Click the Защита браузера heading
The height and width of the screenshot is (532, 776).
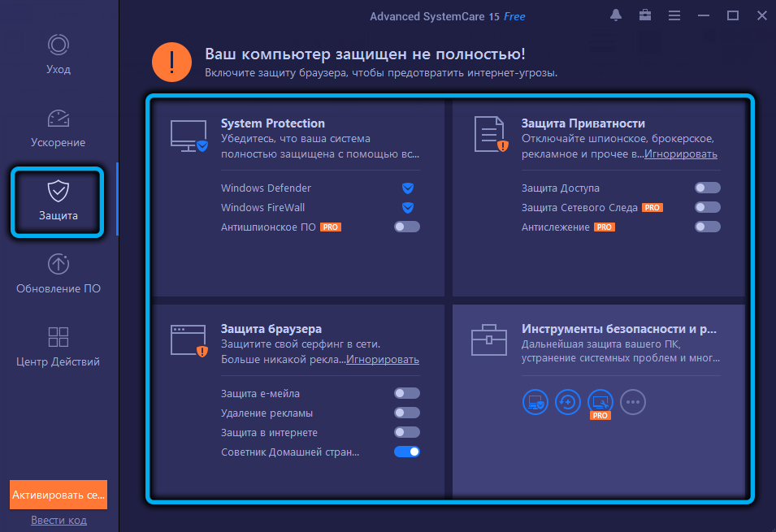point(271,329)
